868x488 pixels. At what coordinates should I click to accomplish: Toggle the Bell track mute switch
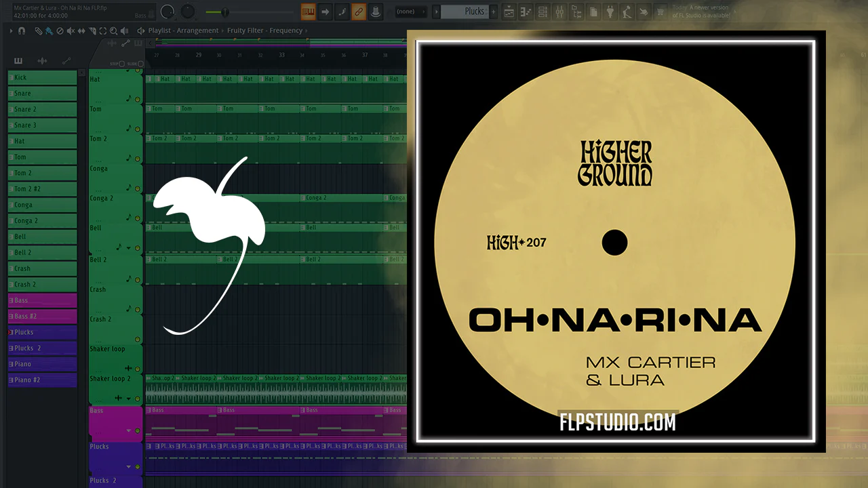point(138,249)
